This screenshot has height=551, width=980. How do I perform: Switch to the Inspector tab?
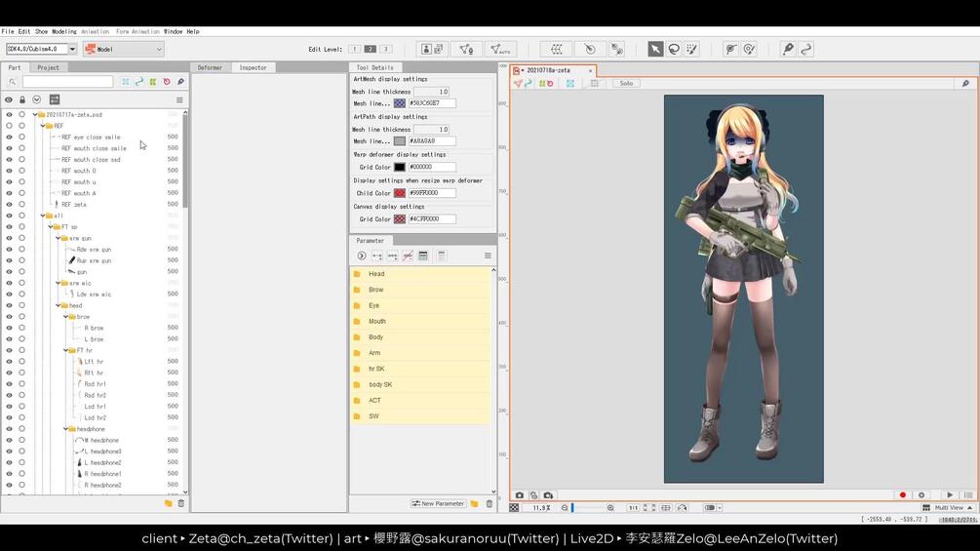tap(254, 67)
